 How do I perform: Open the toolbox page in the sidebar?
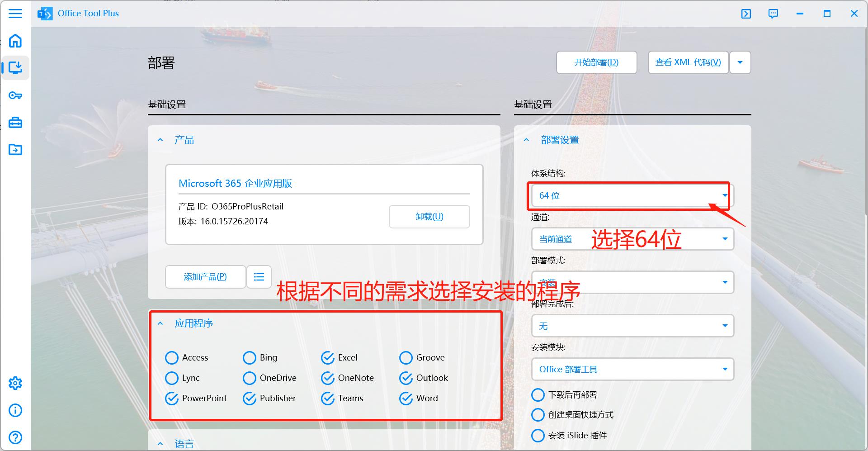coord(15,122)
